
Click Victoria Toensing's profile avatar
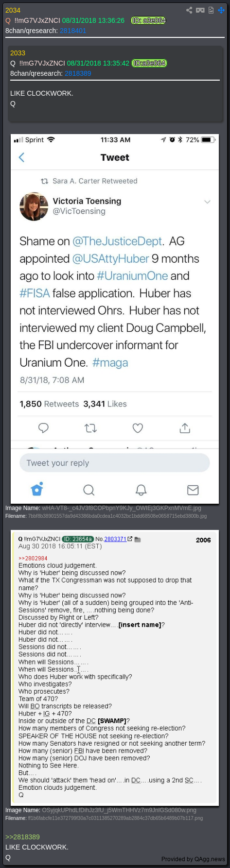[34, 206]
